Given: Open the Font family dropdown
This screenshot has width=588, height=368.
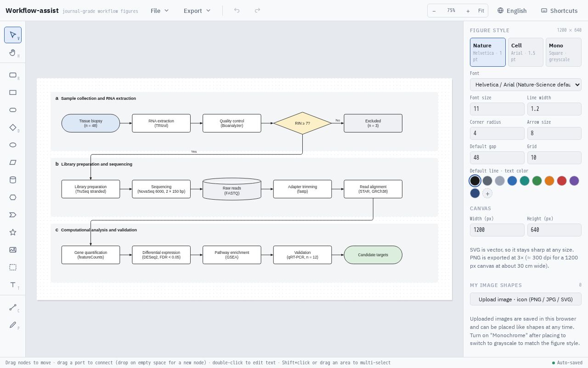Looking at the screenshot, I should [x=526, y=85].
